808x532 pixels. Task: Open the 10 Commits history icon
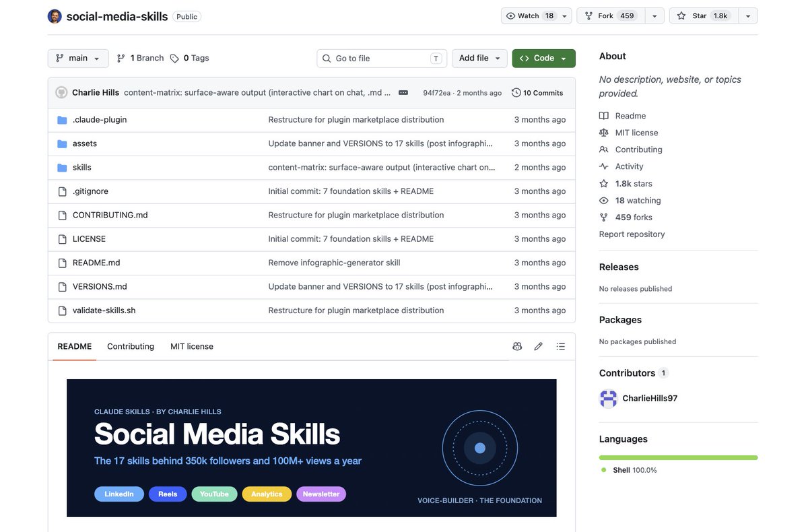pos(516,93)
